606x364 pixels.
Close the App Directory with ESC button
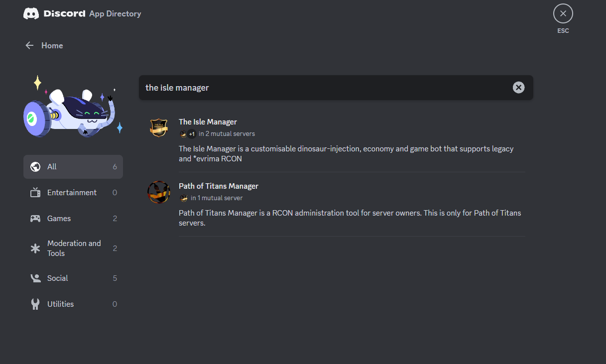click(563, 14)
